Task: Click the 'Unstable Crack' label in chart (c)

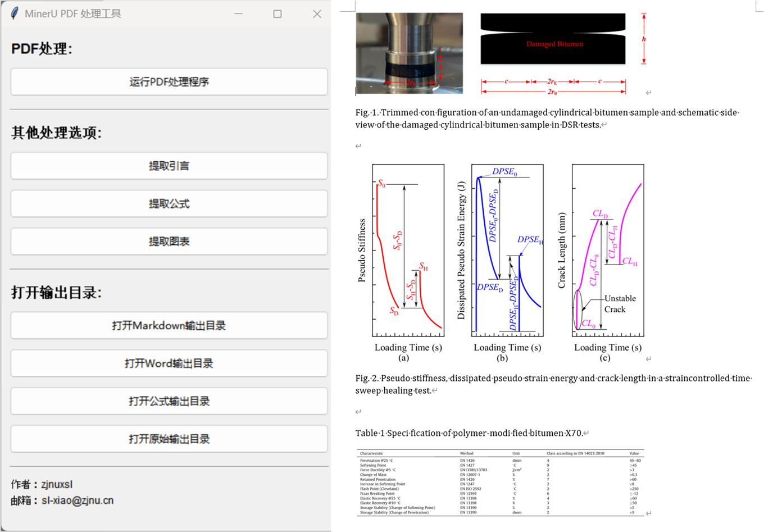Action: pos(620,304)
